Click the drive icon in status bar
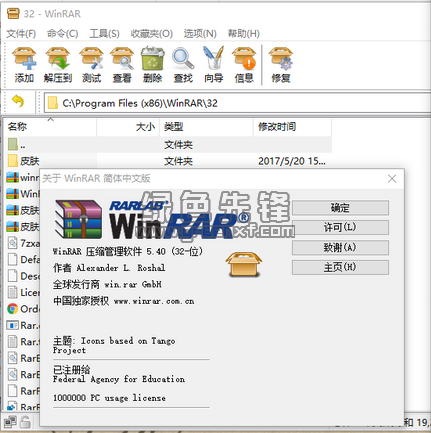The image size is (431, 433). pos(10,422)
